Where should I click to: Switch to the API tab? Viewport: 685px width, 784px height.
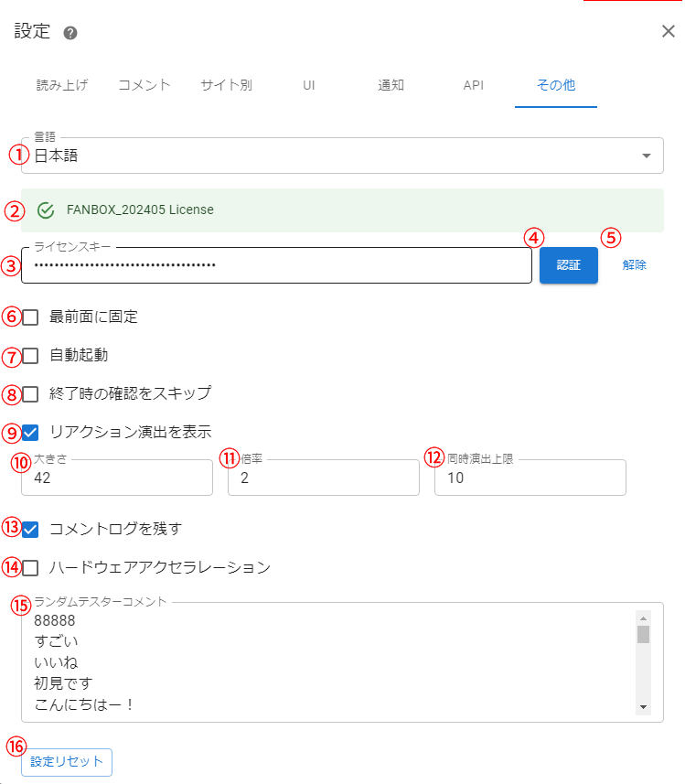click(473, 85)
